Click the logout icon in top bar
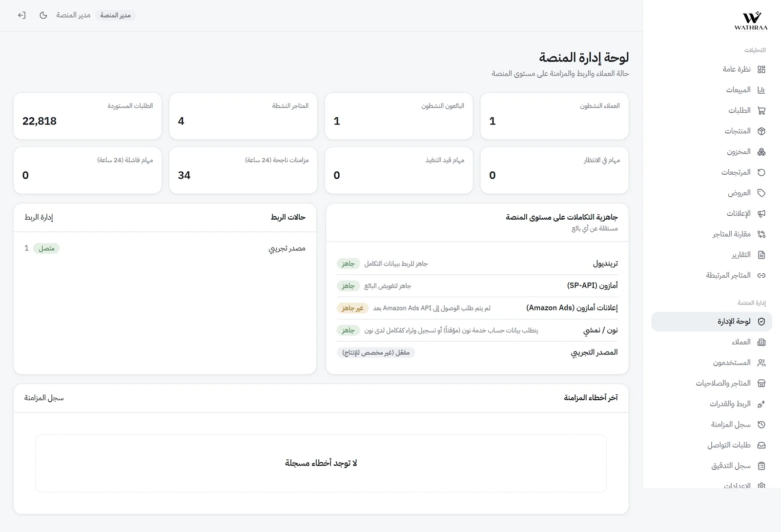 tap(21, 15)
